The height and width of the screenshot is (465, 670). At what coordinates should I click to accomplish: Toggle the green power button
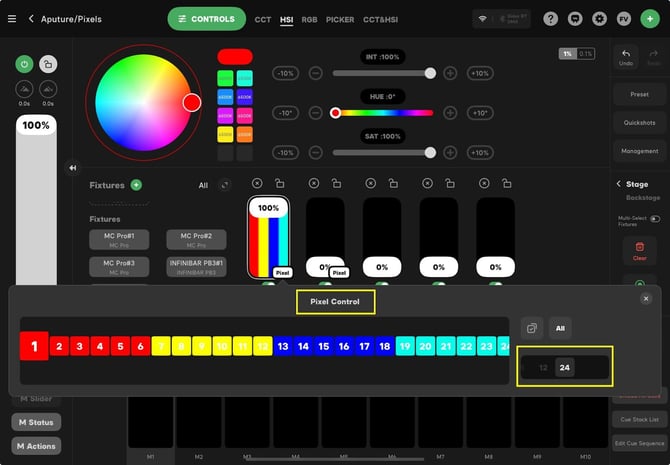point(24,64)
